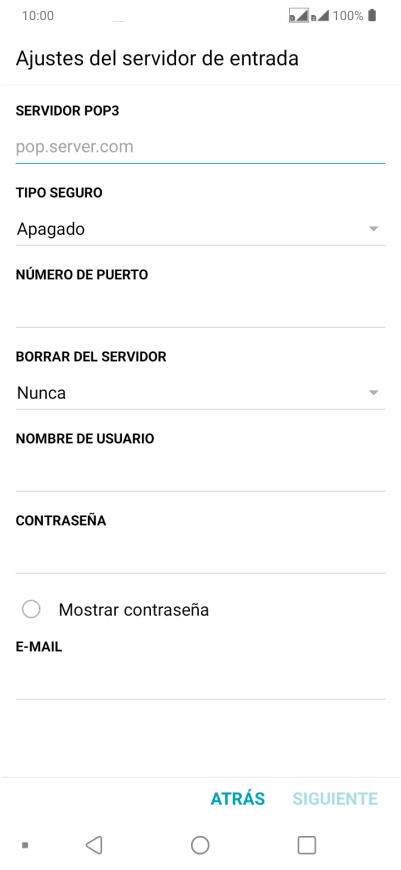This screenshot has width=401, height=870.
Task: Focus the Servidor POP3 pop.server.com field
Action: pos(200,147)
